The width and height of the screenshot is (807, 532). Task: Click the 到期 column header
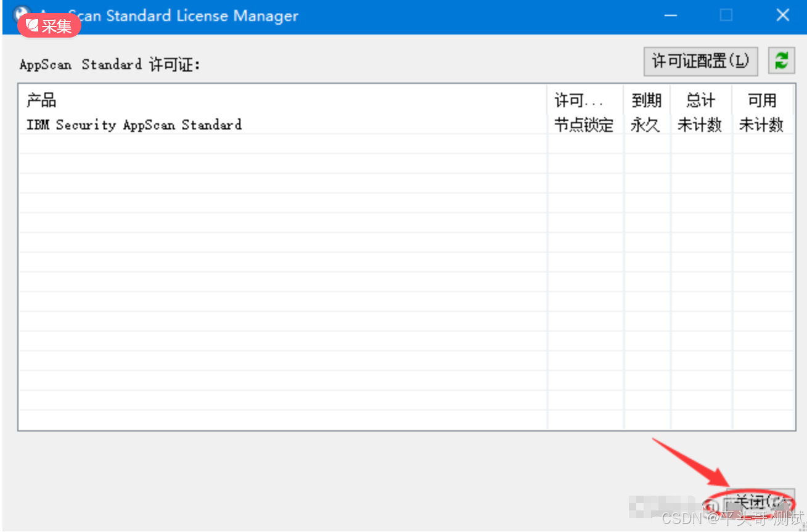tap(646, 100)
